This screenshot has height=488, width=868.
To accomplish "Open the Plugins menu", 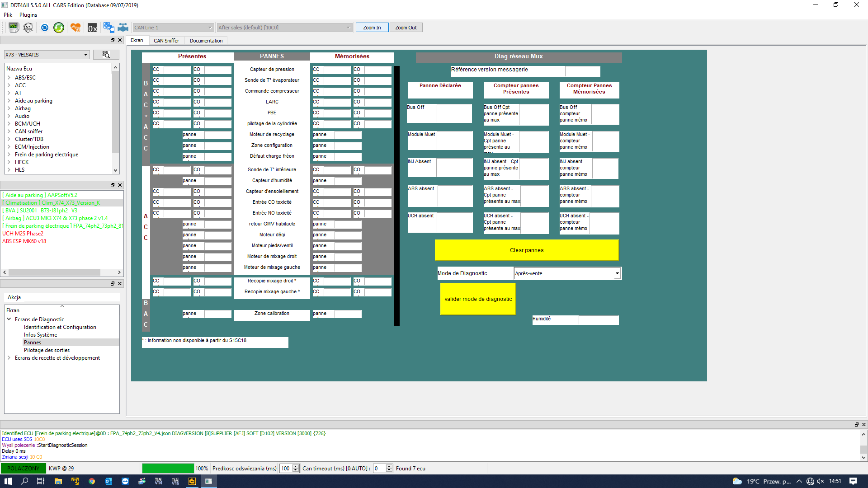I will pyautogui.click(x=28, y=15).
